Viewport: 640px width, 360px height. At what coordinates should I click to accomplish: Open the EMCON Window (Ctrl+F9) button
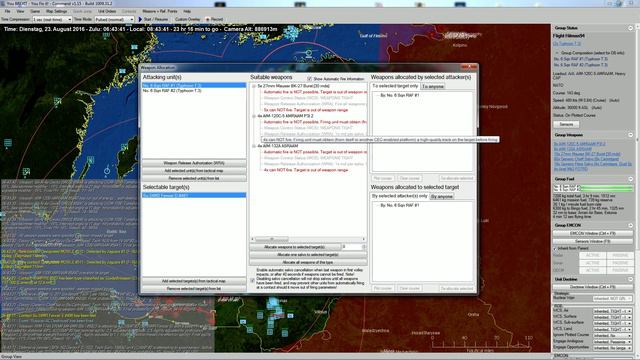click(593, 233)
